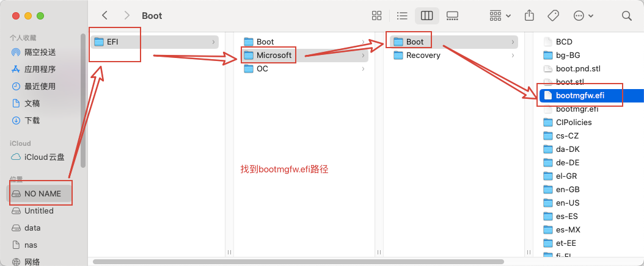The height and width of the screenshot is (266, 644).
Task: Expand the Recovery folder chevron
Action: (513, 56)
